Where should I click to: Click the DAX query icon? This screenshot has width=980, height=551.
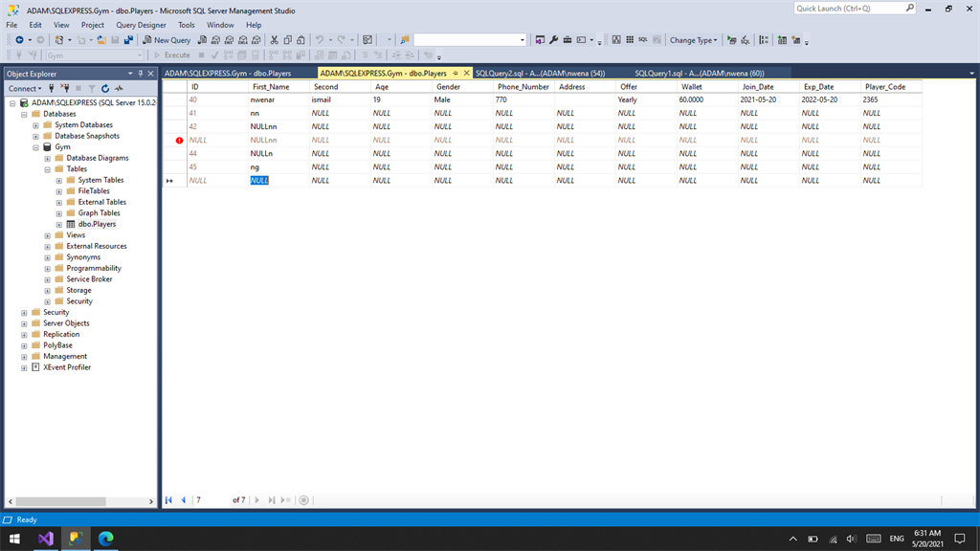point(256,40)
